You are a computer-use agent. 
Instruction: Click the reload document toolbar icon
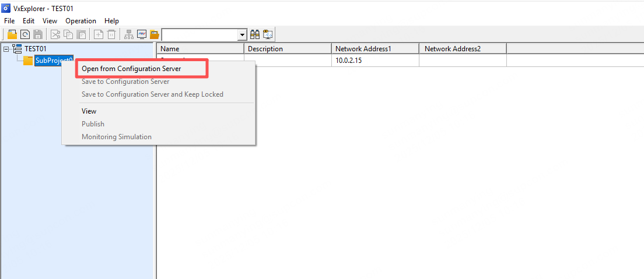click(25, 34)
